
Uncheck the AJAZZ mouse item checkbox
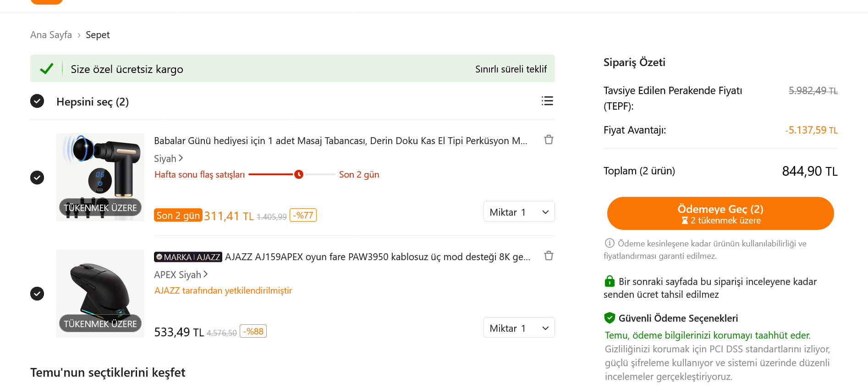coord(37,294)
